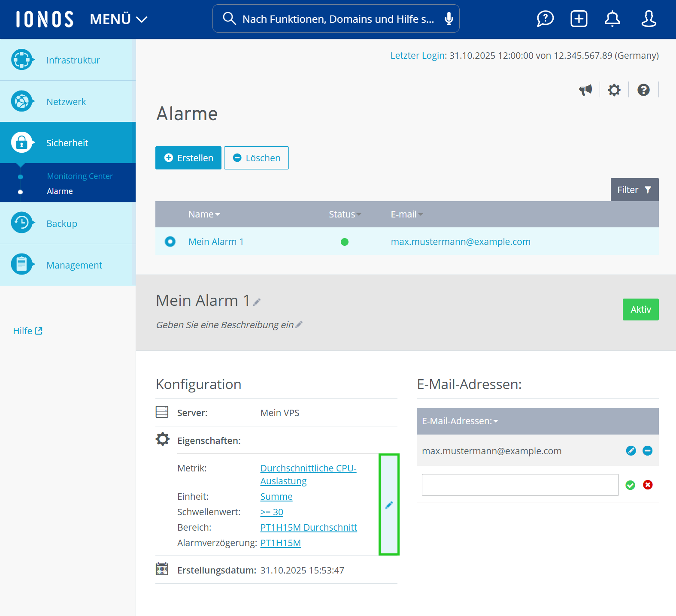
Task: Sort table by Name column
Action: 204,214
